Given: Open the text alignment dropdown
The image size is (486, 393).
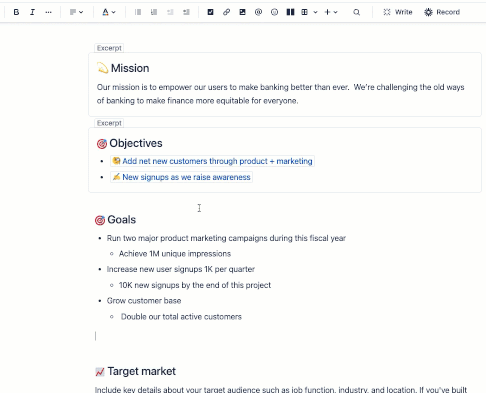Looking at the screenshot, I should [x=76, y=12].
